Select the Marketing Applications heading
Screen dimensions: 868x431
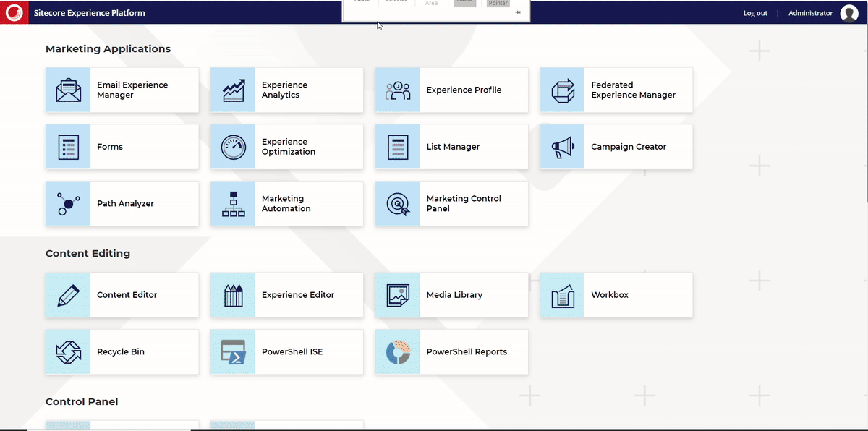108,49
